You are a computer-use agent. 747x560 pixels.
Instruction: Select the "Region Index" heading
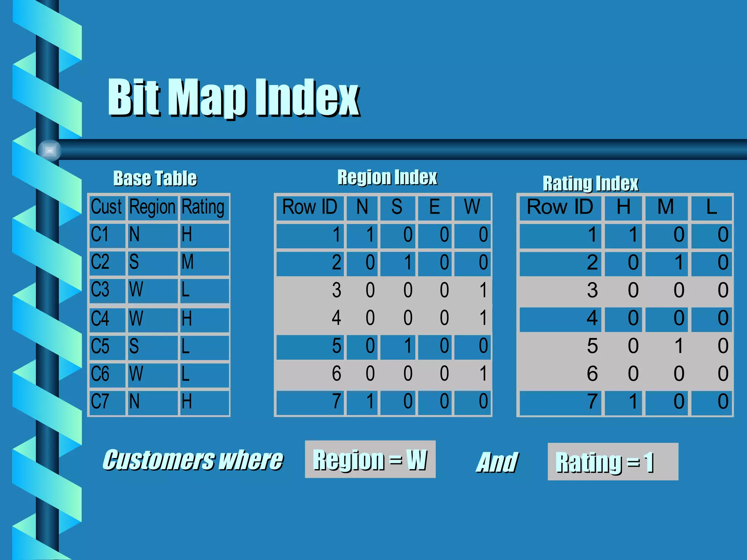pos(387,178)
